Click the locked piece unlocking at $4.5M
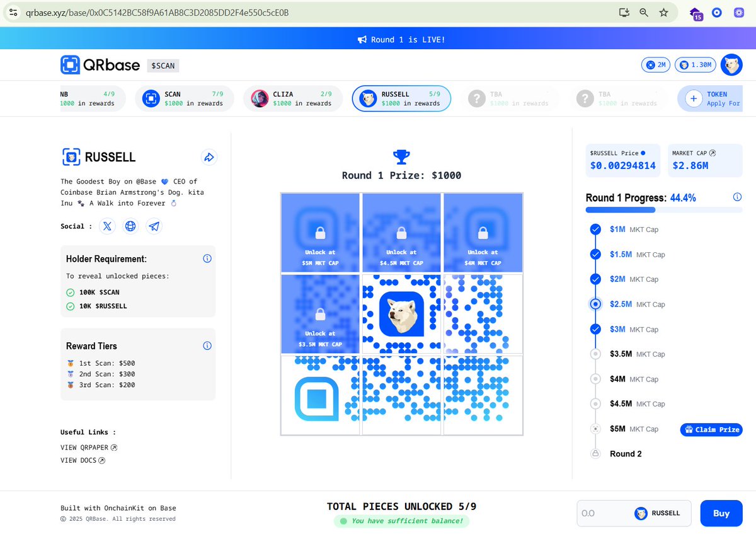This screenshot has width=756, height=534. point(401,232)
